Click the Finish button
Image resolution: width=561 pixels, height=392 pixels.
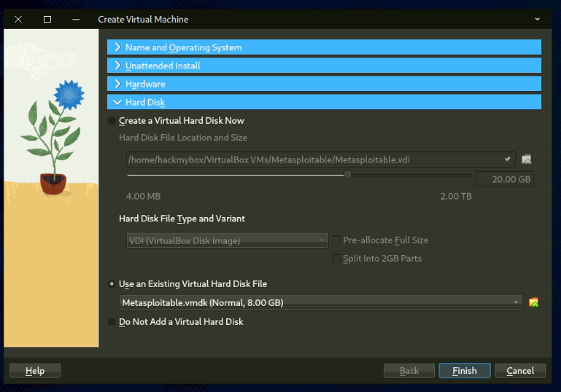click(x=465, y=371)
